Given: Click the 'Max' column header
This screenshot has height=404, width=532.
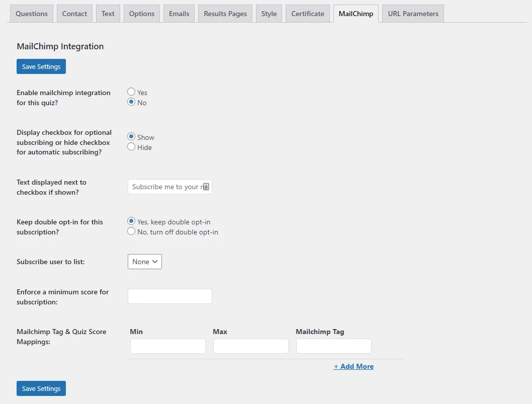Looking at the screenshot, I should pyautogui.click(x=220, y=332).
